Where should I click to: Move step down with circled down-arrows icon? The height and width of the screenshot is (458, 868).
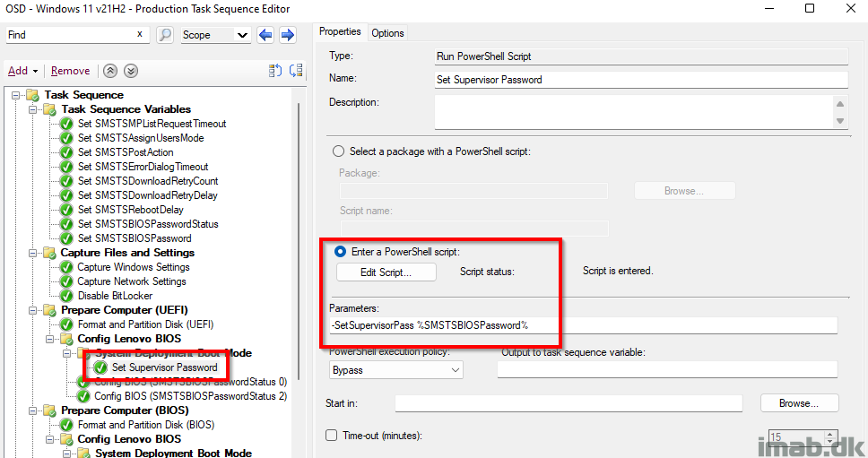131,71
